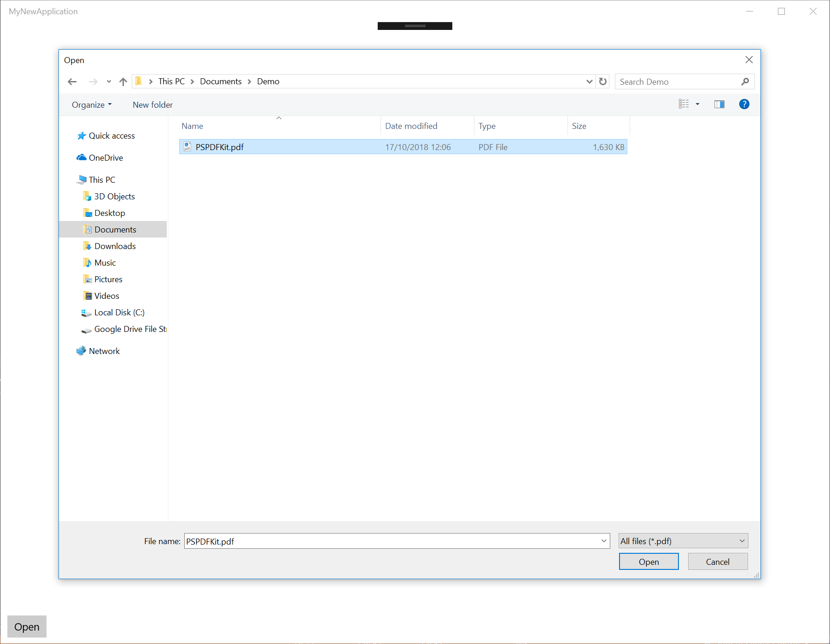Click the back navigation arrow
Screen dimensions: 830x644
click(72, 81)
